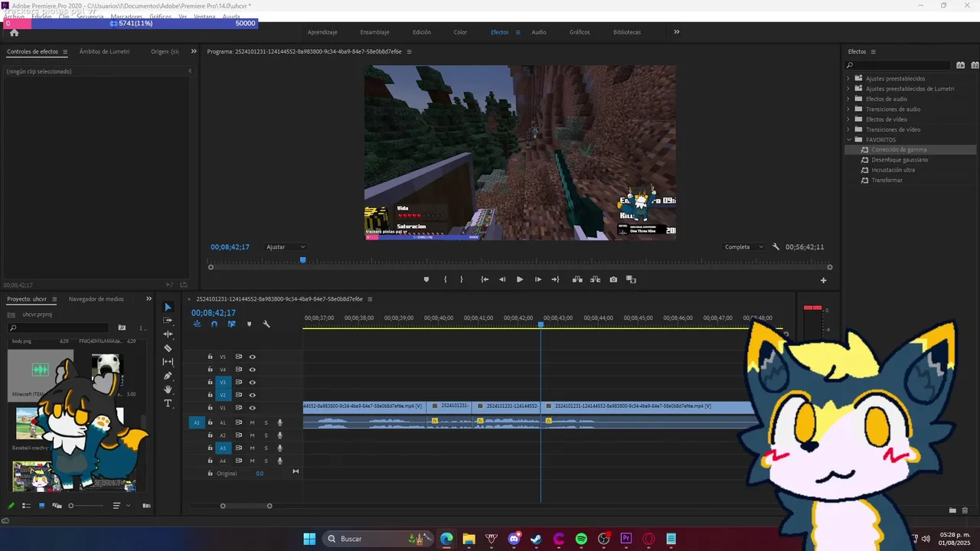Open the Audio workspace tab
Viewport: 980px width, 551px height.
click(539, 32)
